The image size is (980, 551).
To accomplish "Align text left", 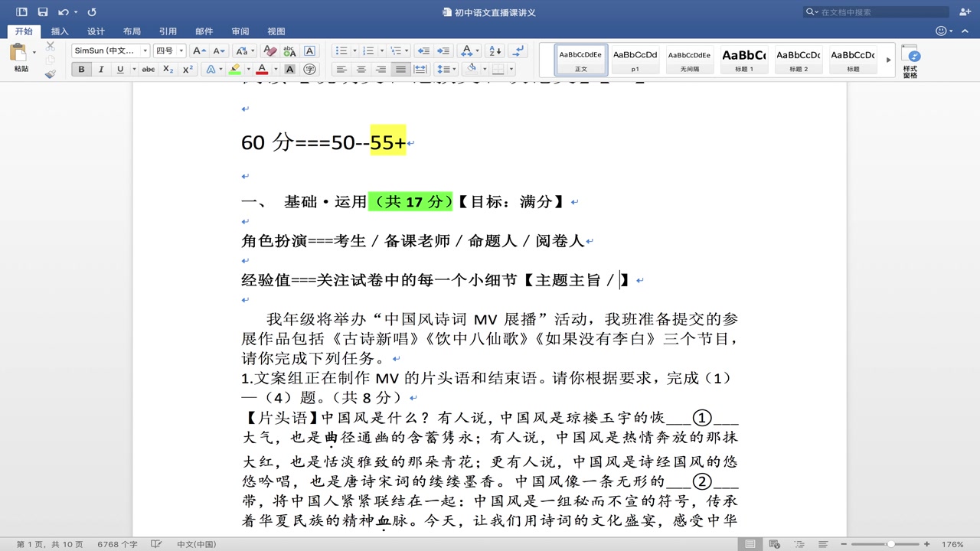I will pyautogui.click(x=341, y=69).
